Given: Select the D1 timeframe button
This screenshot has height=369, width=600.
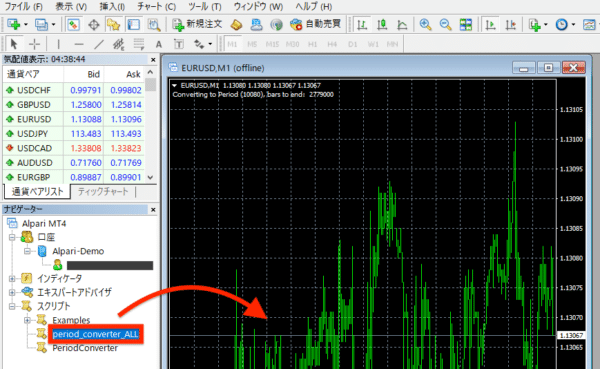Looking at the screenshot, I should pos(352,44).
